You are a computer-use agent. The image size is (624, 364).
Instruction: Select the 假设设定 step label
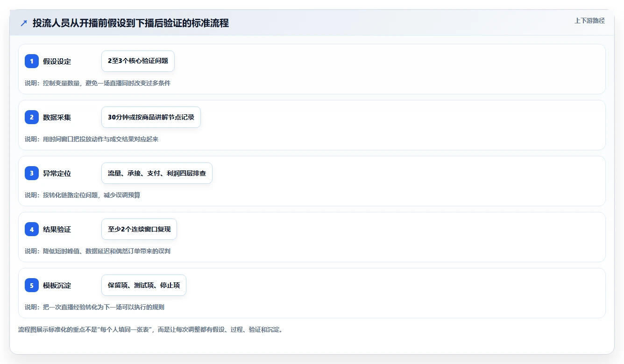pos(57,61)
